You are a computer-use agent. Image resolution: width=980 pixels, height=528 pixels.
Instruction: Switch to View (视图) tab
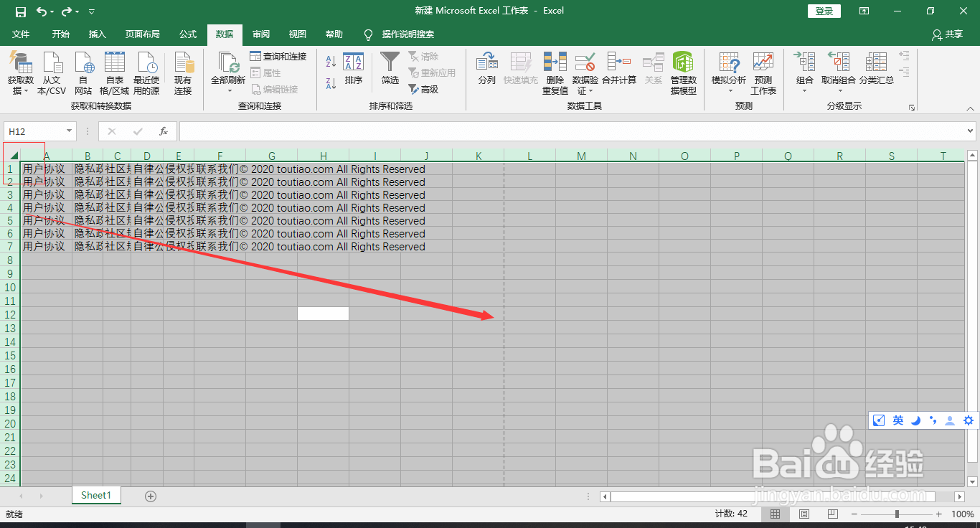click(297, 34)
